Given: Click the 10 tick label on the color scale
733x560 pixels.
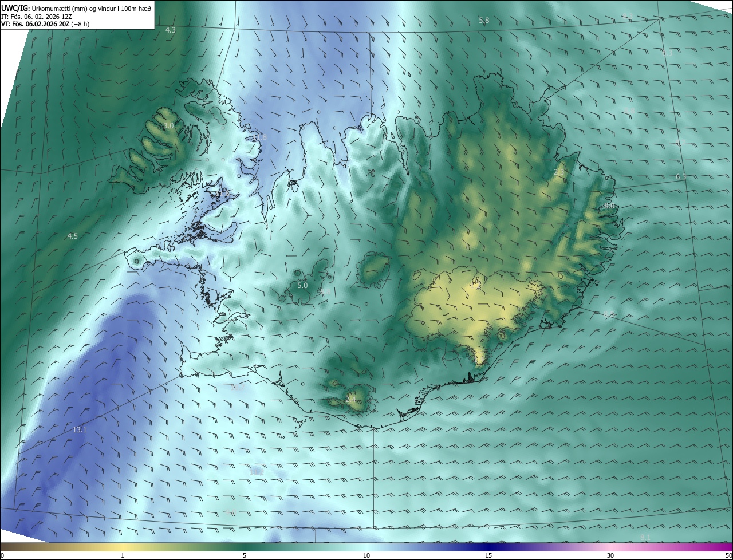Looking at the screenshot, I should (x=366, y=555).
